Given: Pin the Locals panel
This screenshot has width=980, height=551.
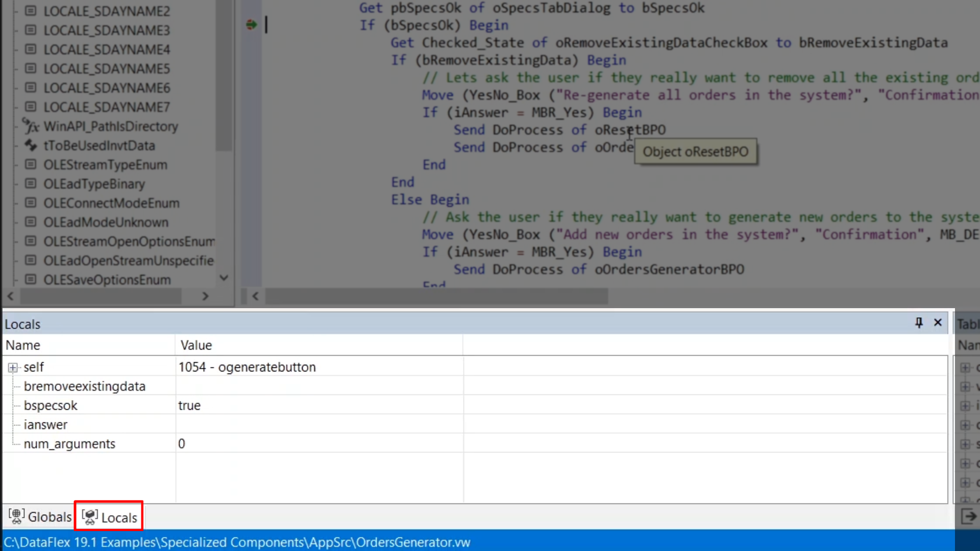Looking at the screenshot, I should [919, 322].
